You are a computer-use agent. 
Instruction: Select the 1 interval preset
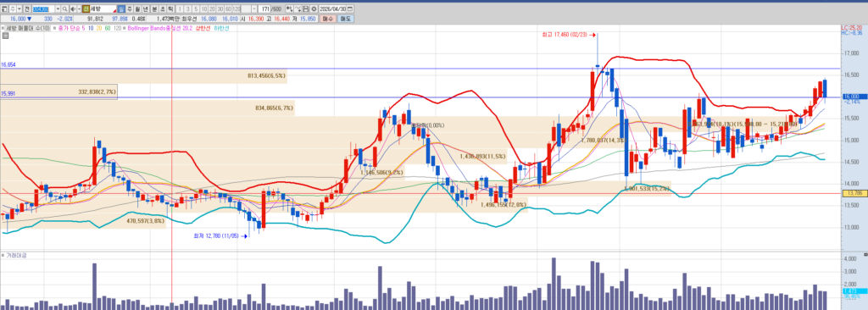pos(180,9)
